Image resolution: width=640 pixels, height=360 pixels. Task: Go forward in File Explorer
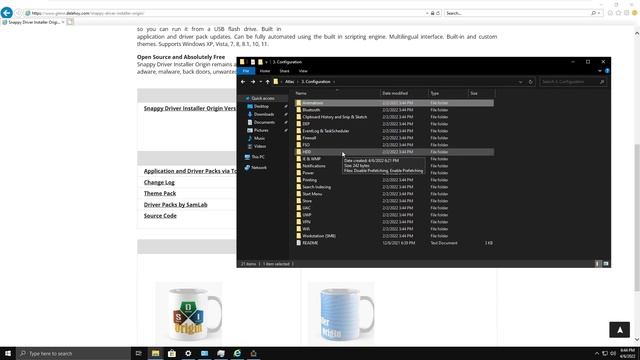253,82
